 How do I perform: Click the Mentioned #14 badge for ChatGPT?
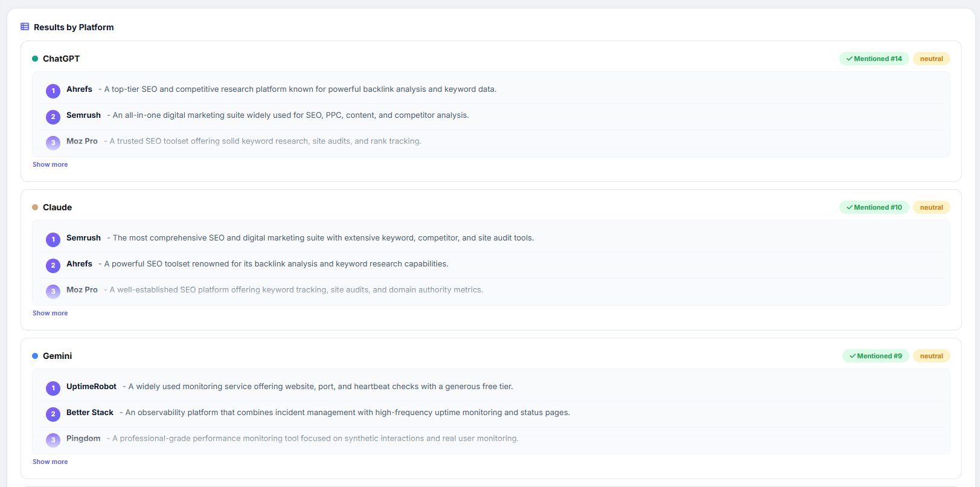(874, 59)
